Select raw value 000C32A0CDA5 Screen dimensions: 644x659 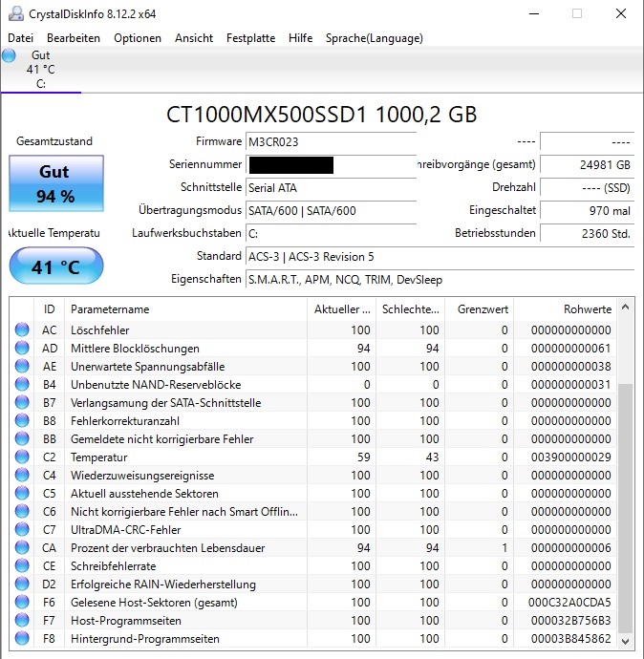[569, 603]
